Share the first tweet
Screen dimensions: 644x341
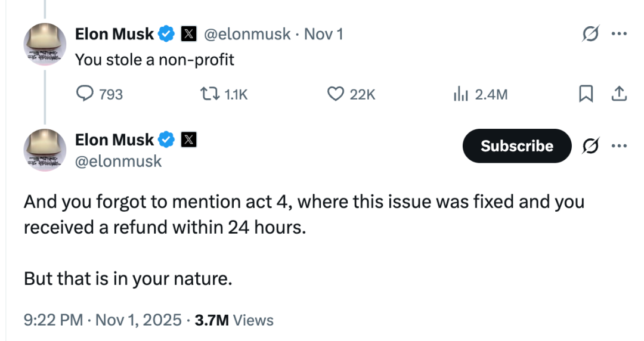point(619,94)
